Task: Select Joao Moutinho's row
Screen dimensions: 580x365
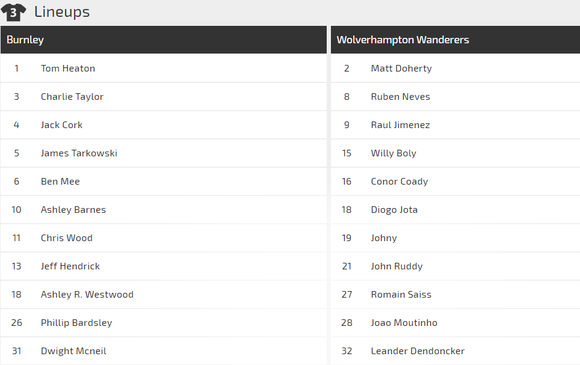Action: (x=455, y=323)
